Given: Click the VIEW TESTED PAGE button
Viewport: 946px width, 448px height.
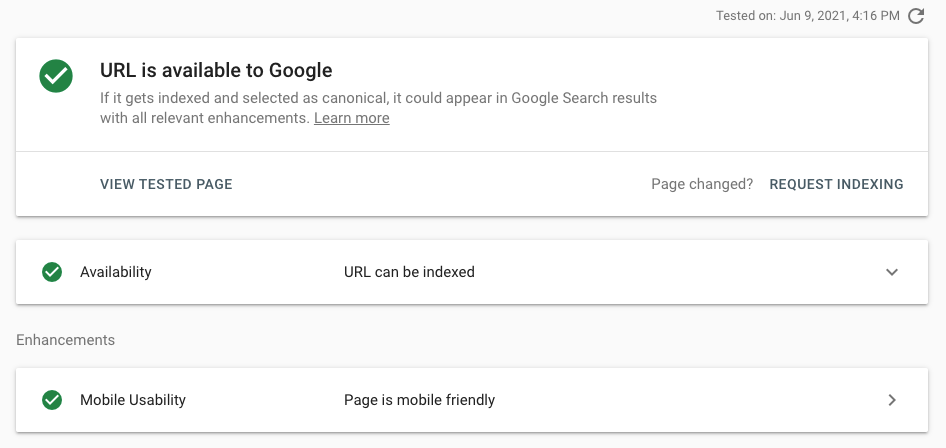Looking at the screenshot, I should (166, 184).
